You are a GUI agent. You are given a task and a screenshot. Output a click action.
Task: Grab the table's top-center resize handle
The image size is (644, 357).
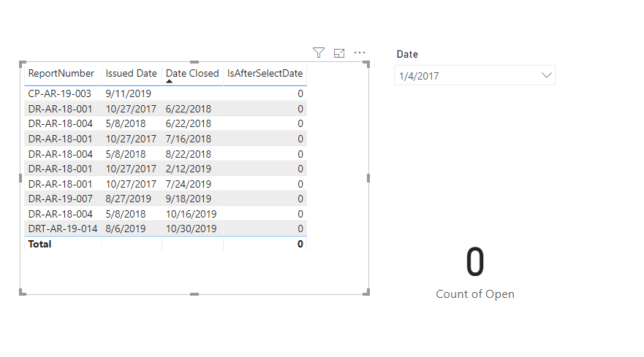[194, 62]
